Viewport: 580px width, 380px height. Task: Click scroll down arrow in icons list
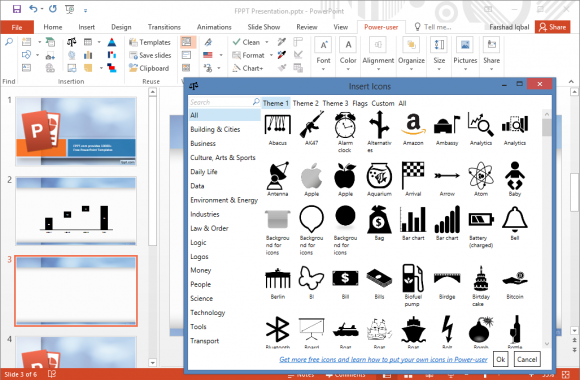(x=546, y=344)
